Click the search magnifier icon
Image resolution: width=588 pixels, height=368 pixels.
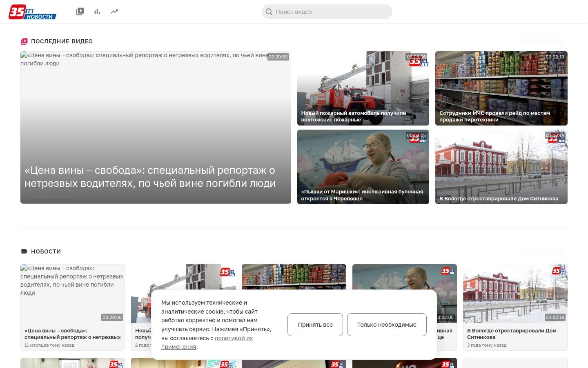coord(269,12)
